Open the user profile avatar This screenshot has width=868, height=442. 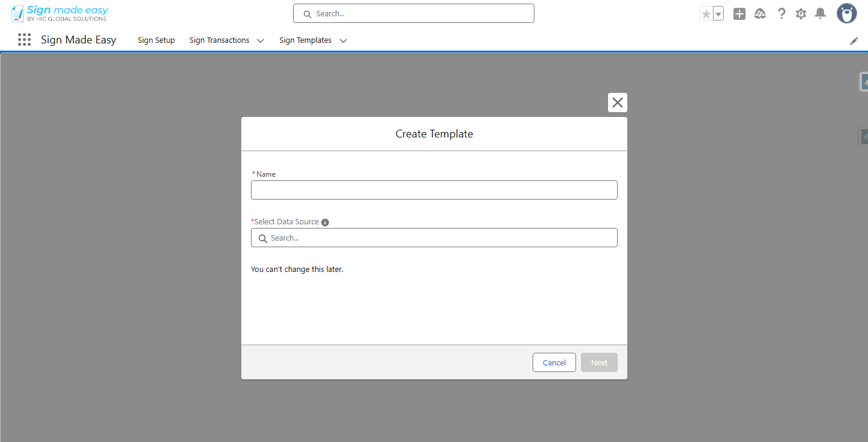click(x=846, y=14)
